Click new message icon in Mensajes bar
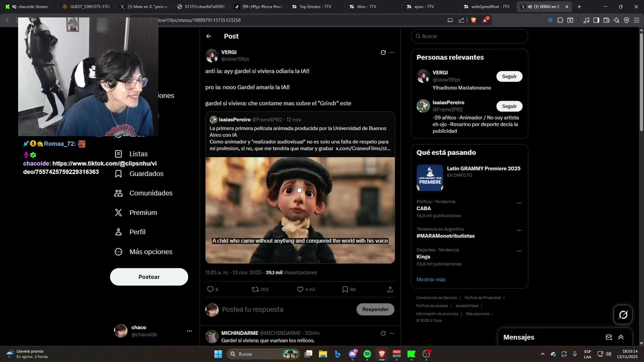 (x=608, y=337)
